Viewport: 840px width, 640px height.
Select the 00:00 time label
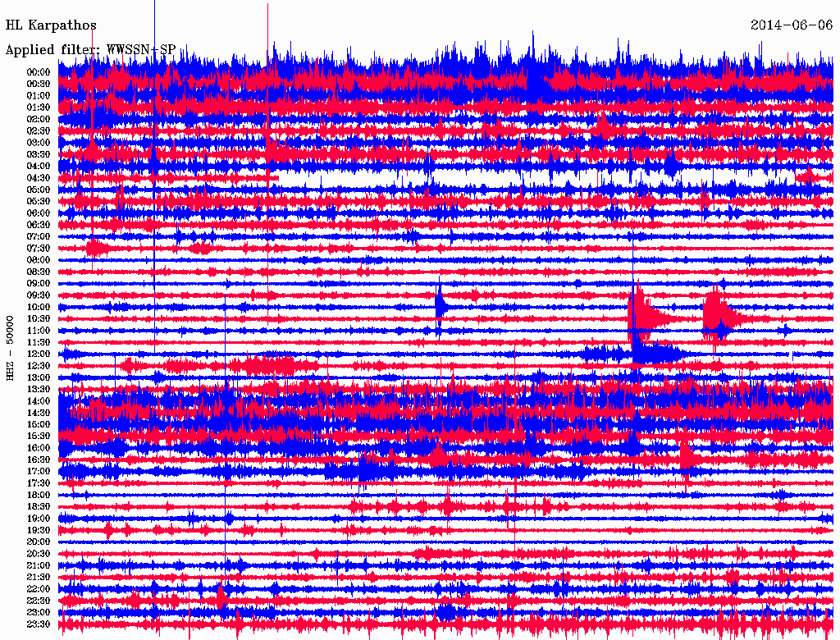pyautogui.click(x=39, y=72)
